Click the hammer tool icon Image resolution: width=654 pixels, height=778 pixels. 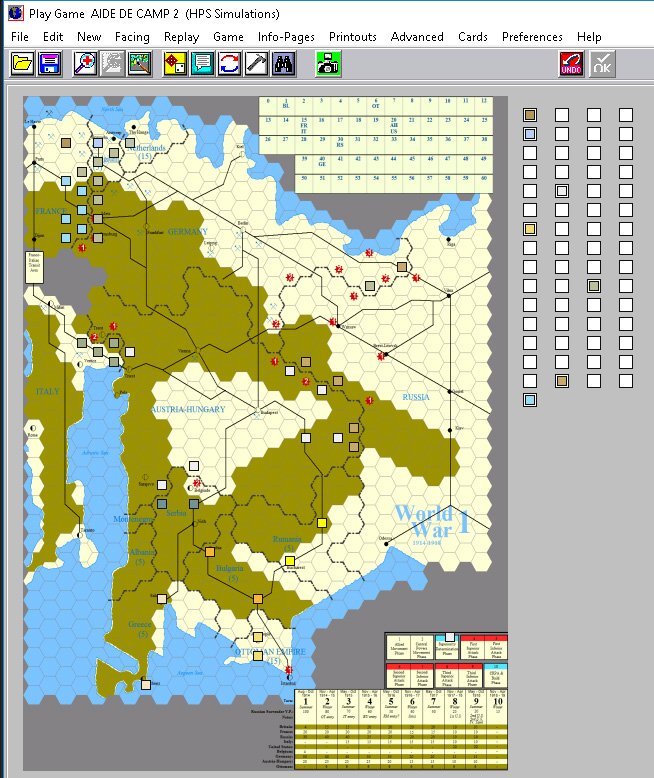(x=256, y=63)
